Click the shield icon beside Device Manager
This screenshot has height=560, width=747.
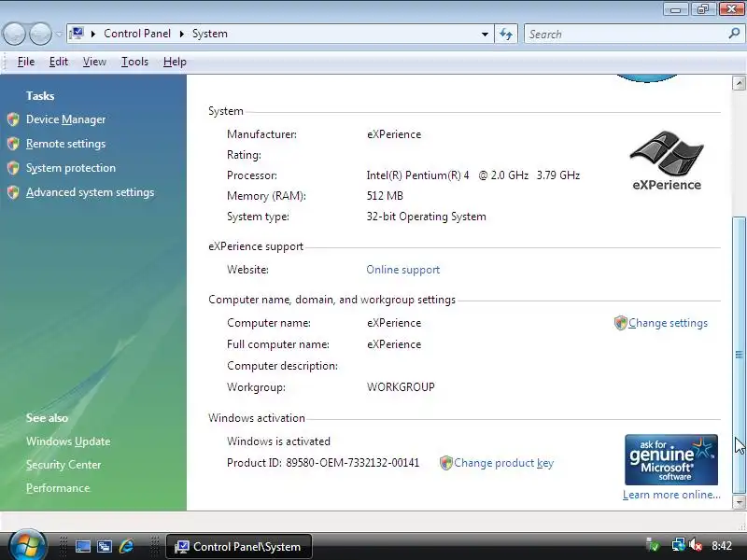tap(13, 119)
